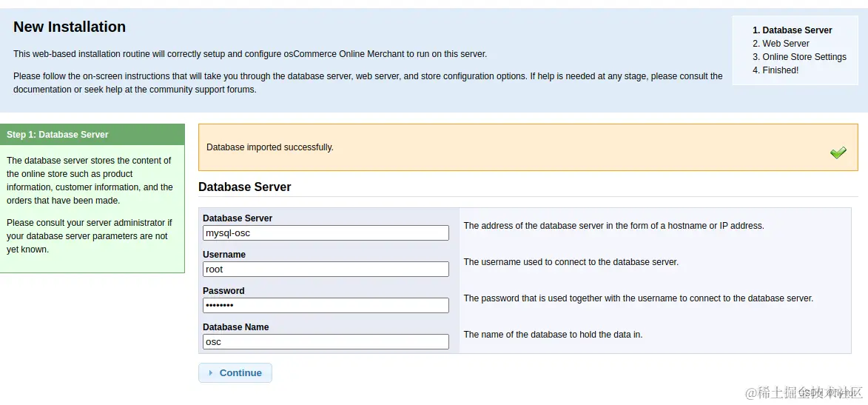Click the Username field label

(x=224, y=254)
